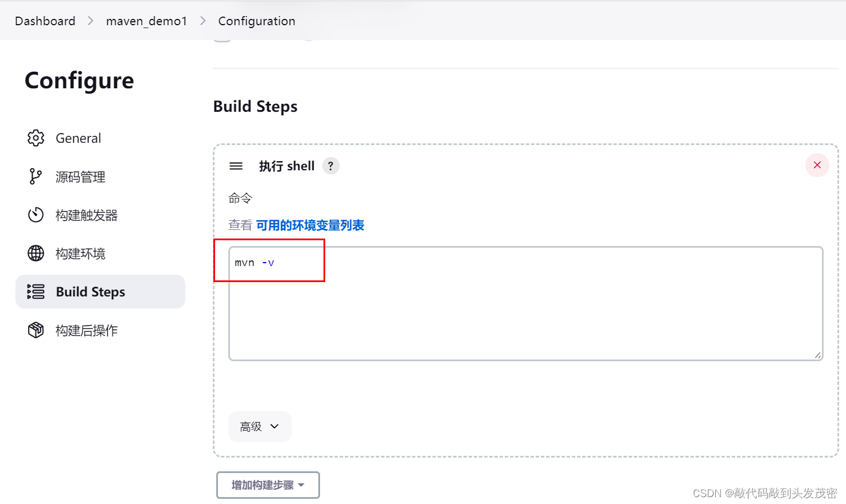Screen dimensions: 846x504
Task: Remove the 执行 shell step with red X
Action: (817, 165)
